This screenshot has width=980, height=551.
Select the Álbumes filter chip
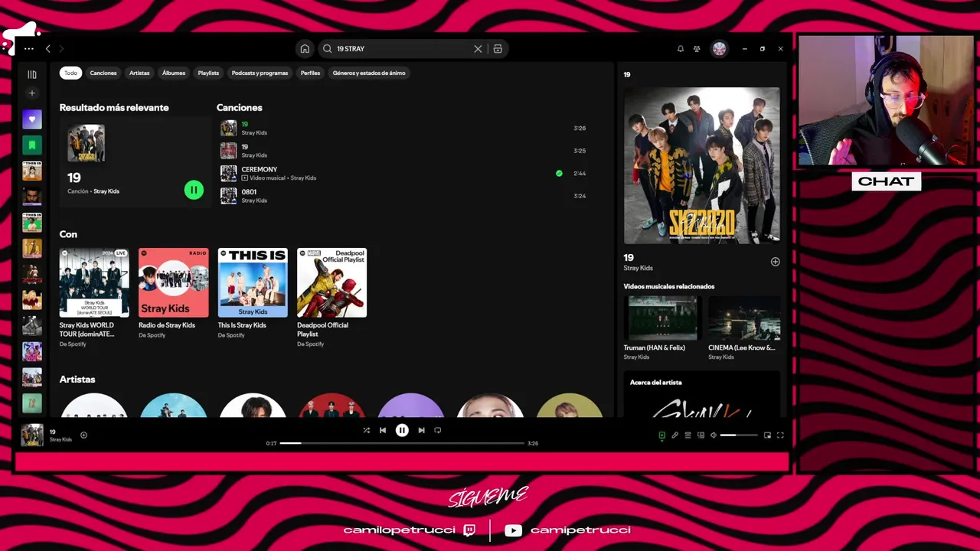point(174,73)
